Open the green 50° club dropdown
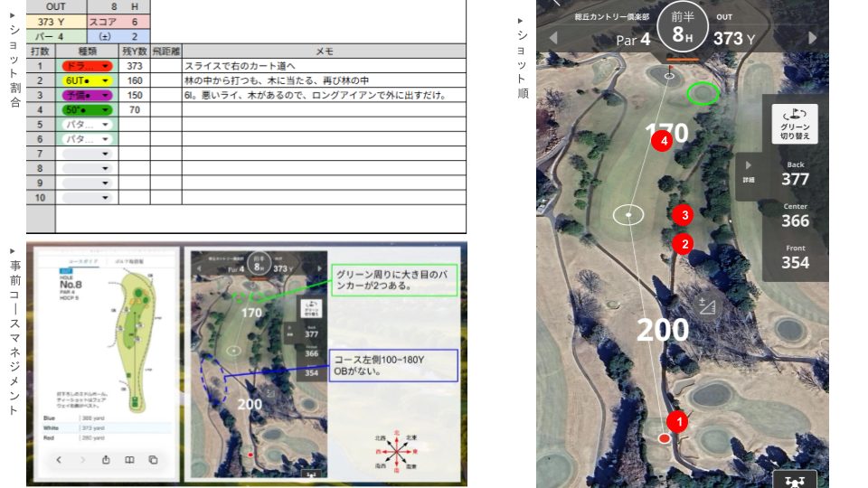This screenshot has height=488, width=868. tap(86, 110)
